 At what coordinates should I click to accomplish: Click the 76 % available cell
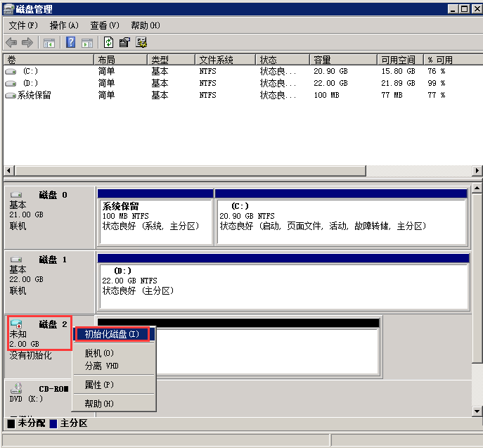tap(436, 72)
